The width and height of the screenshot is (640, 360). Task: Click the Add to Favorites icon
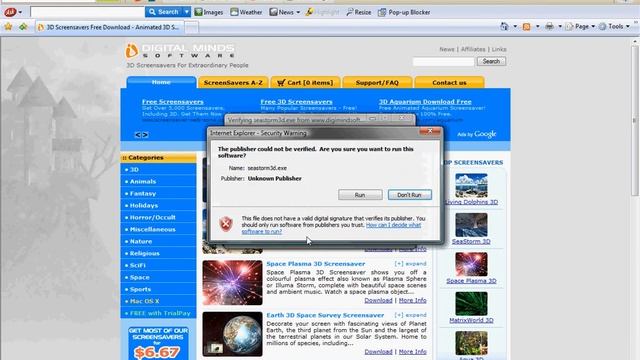(x=23, y=27)
